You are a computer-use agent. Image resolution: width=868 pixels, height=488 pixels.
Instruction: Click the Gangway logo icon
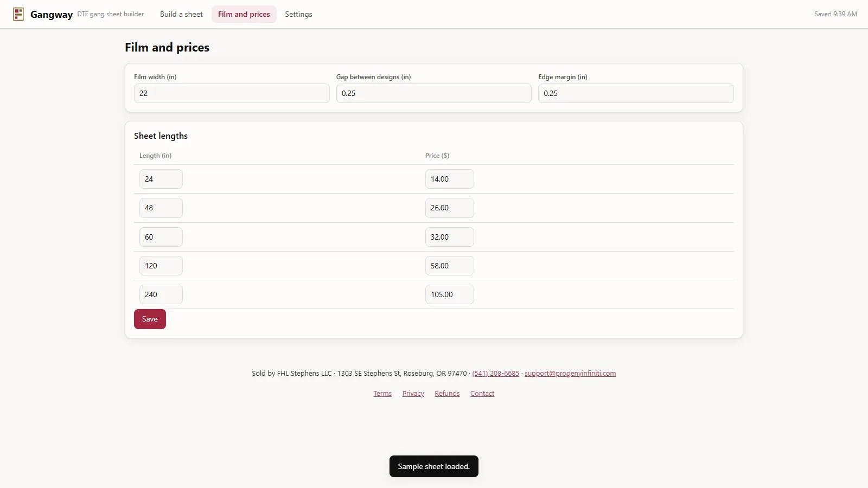[18, 14]
